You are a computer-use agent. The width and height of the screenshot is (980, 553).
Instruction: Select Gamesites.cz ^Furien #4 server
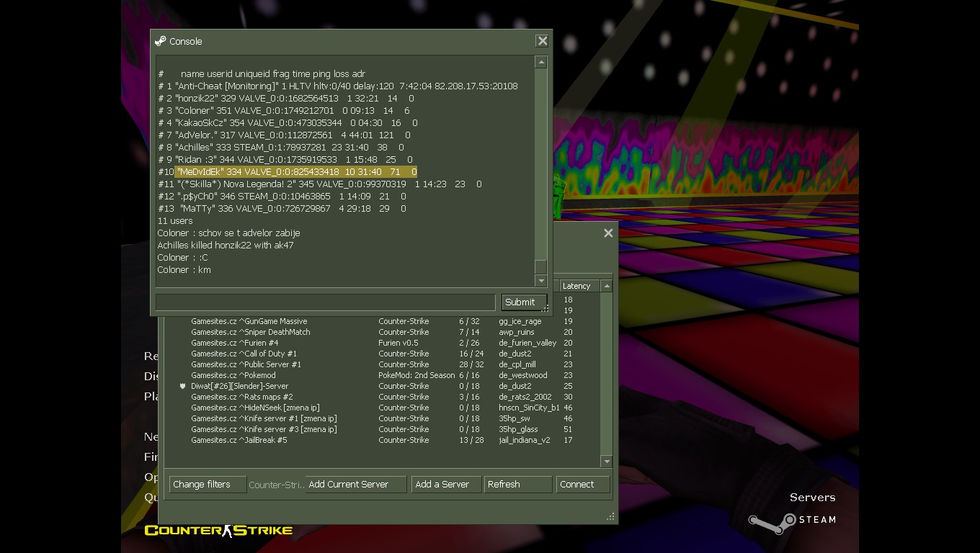coord(382,343)
